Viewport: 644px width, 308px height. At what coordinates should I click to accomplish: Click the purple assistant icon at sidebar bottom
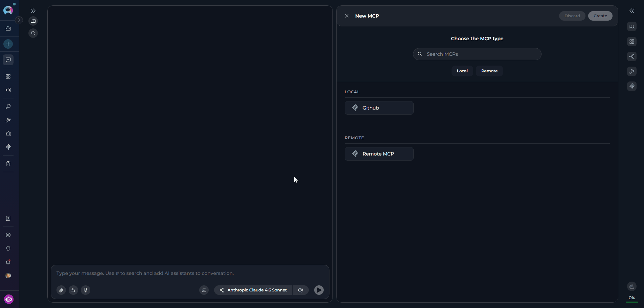[9, 299]
